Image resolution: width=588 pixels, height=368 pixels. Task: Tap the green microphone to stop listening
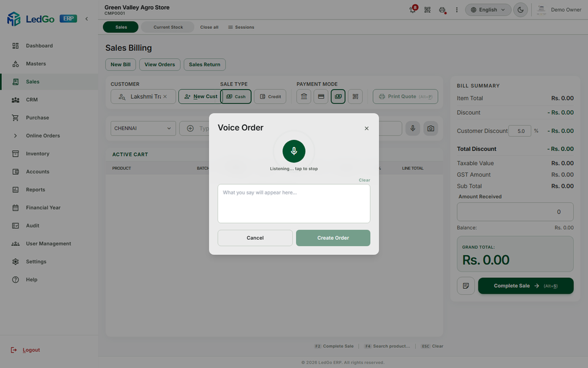pos(293,151)
